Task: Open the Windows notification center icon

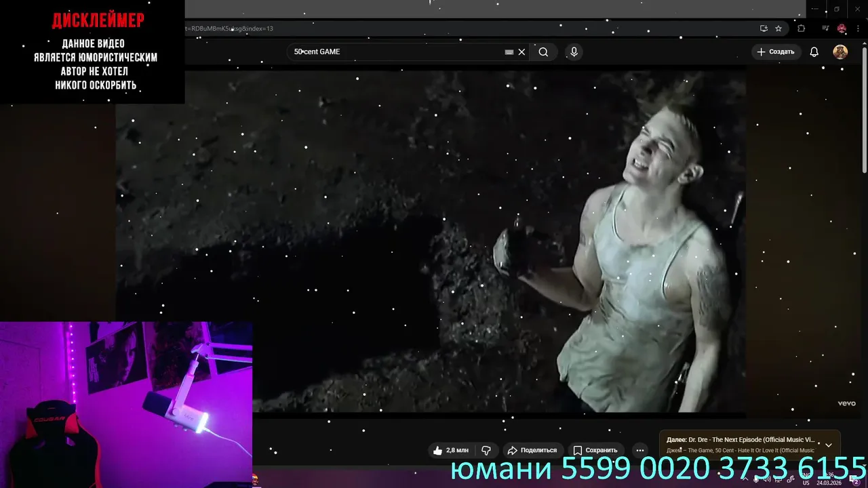Action: pyautogui.click(x=854, y=480)
